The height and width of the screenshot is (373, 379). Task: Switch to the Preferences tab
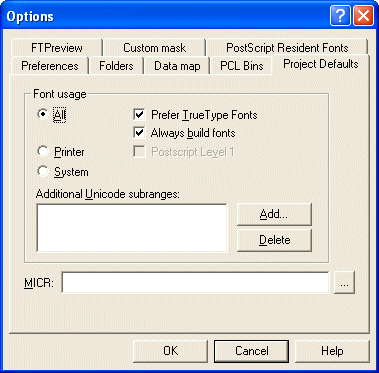click(50, 65)
